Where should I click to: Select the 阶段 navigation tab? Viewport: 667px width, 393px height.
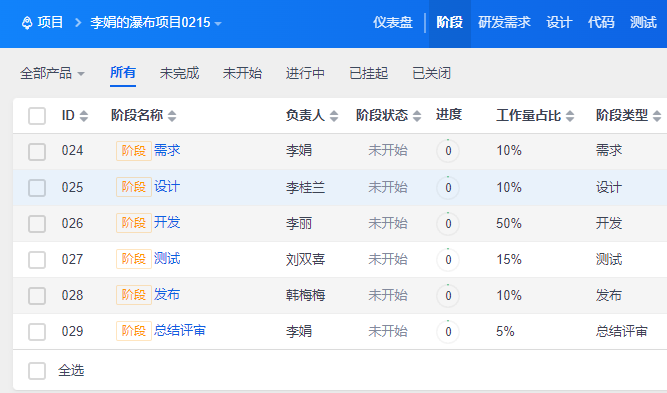pos(450,23)
